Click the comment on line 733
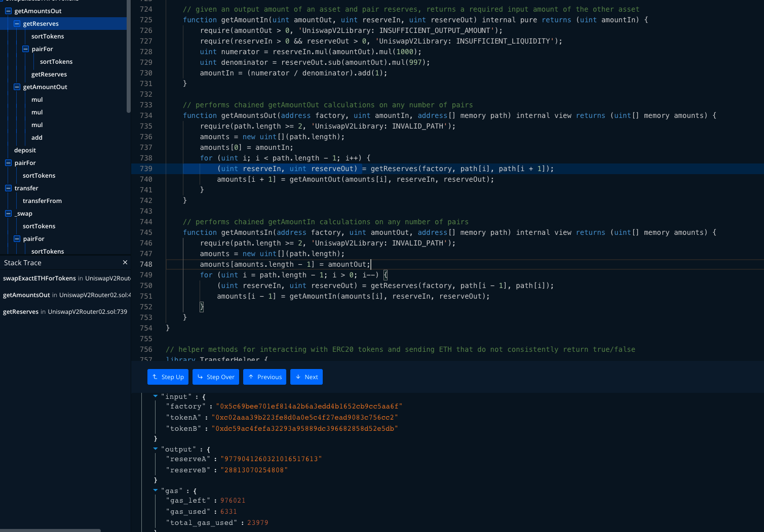 click(x=328, y=105)
